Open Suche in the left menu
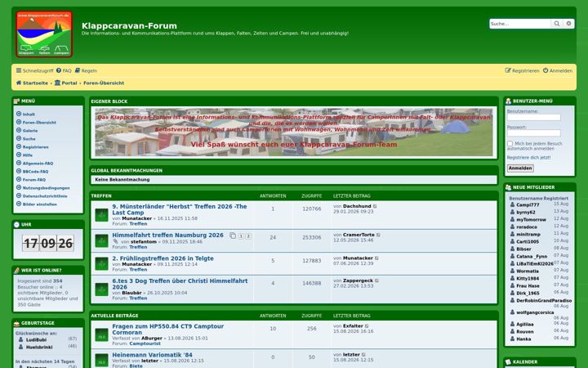This screenshot has width=588, height=368. [29, 139]
